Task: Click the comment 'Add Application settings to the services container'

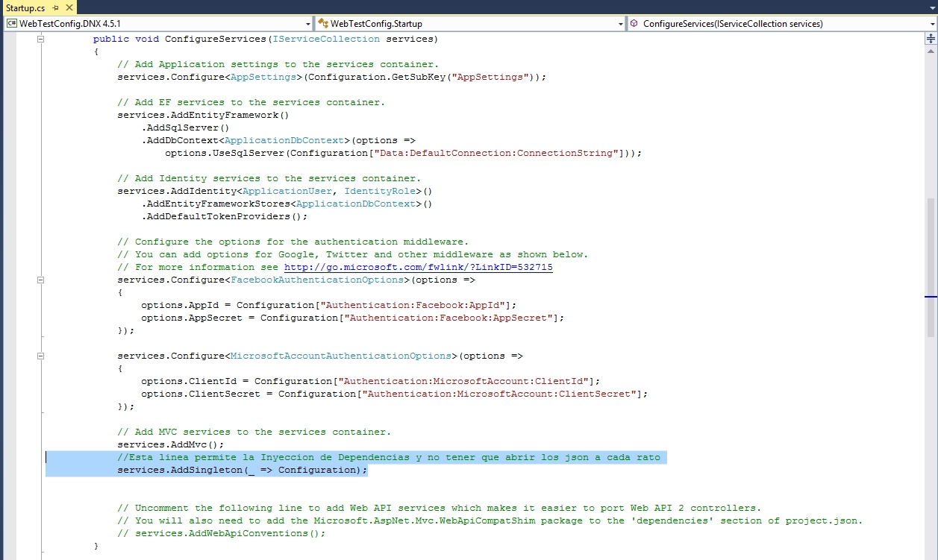Action: pos(278,64)
